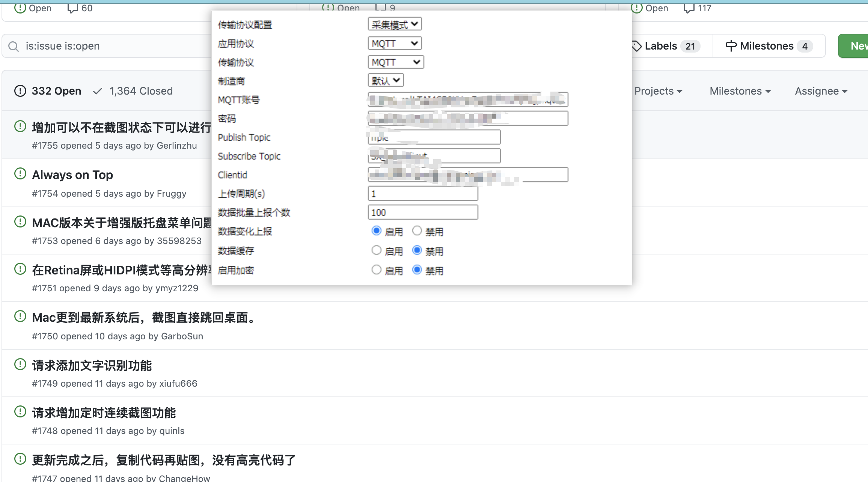
Task: Click open-issue icon beside issue #1751
Action: [20, 269]
